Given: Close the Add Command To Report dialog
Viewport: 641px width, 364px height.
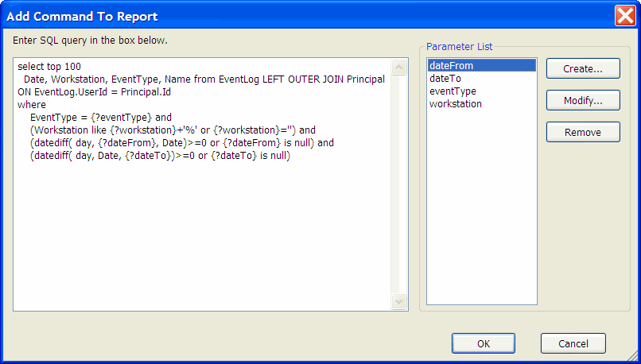Looking at the screenshot, I should [x=625, y=15].
